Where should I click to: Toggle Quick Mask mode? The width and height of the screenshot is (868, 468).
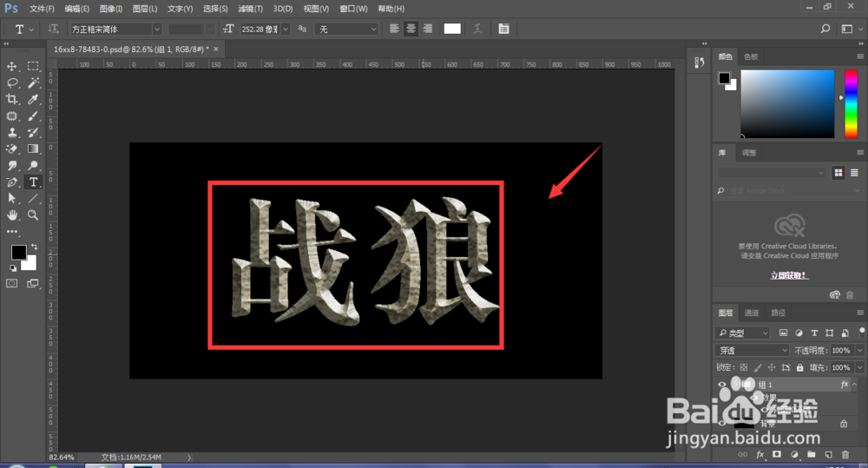[11, 283]
